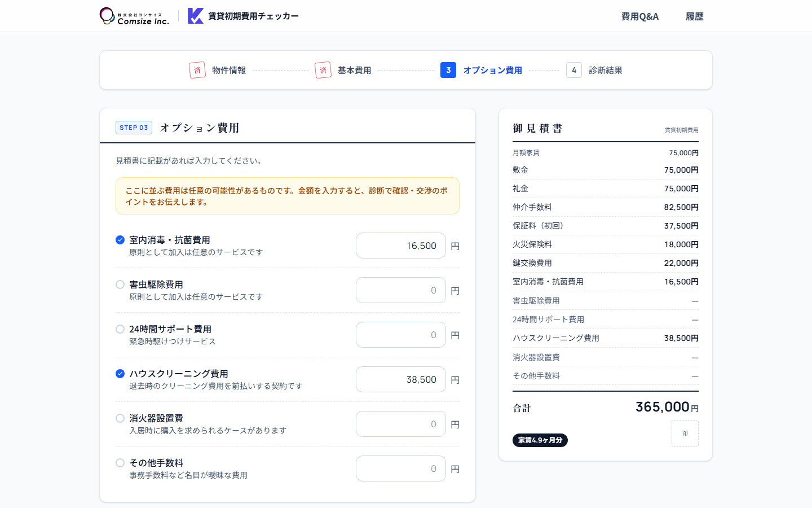Click the 24時間サポート費用 amount field
The height and width of the screenshot is (508, 812).
[401, 335]
